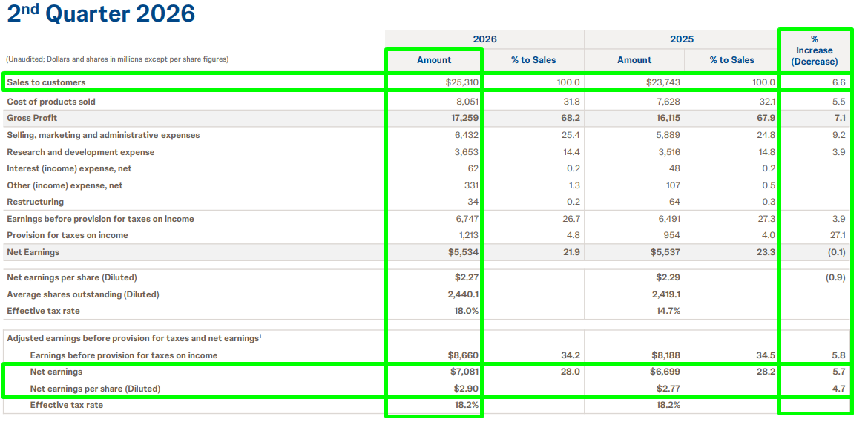The height and width of the screenshot is (425, 868).
Task: Select the $8,660 adjusted pre-tax earnings
Action: pyautogui.click(x=464, y=355)
